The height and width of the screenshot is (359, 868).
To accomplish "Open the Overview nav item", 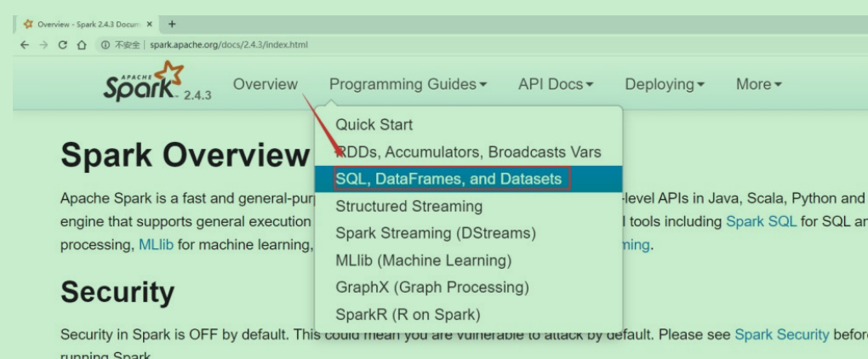I will pos(266,84).
